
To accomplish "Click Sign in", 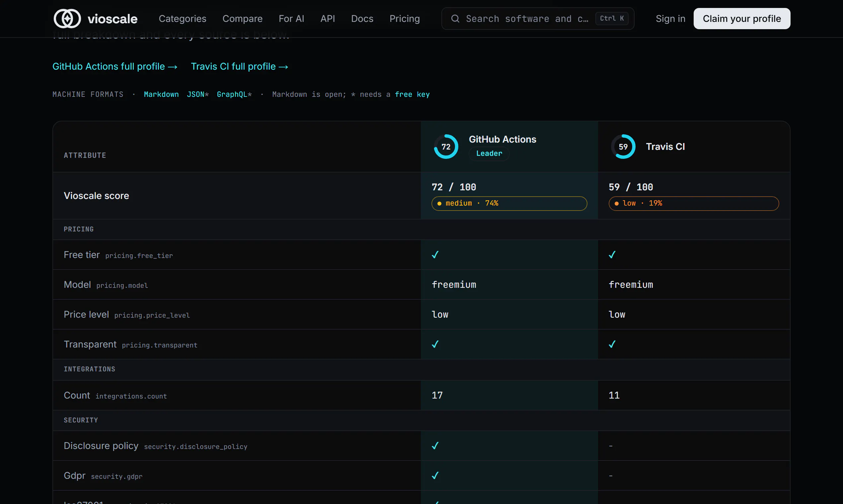I will pos(670,19).
